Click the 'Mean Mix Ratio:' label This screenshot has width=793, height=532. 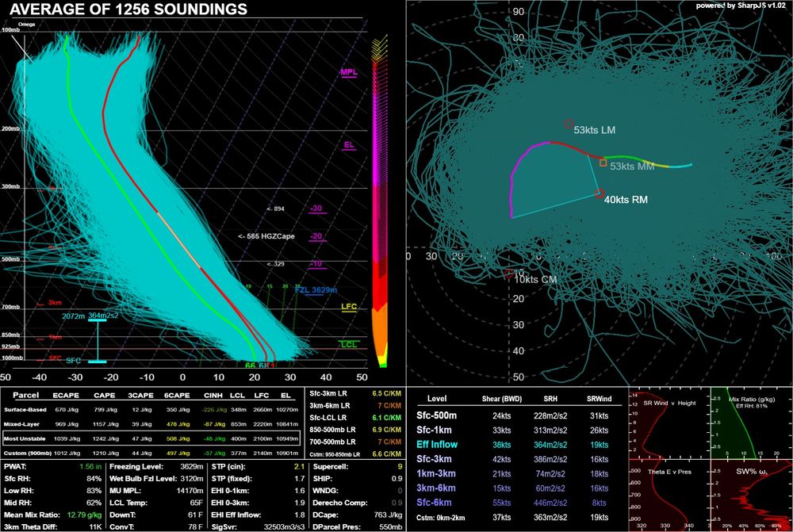(x=33, y=515)
